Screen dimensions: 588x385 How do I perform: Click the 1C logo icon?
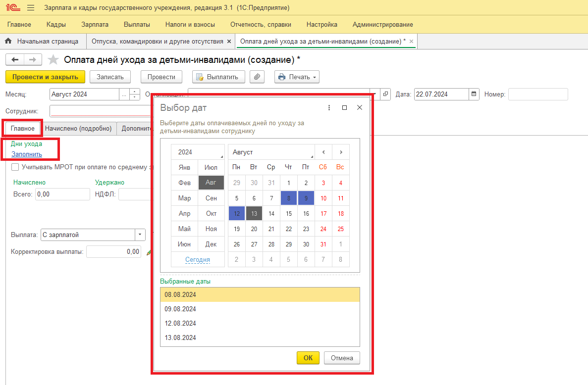[13, 7]
